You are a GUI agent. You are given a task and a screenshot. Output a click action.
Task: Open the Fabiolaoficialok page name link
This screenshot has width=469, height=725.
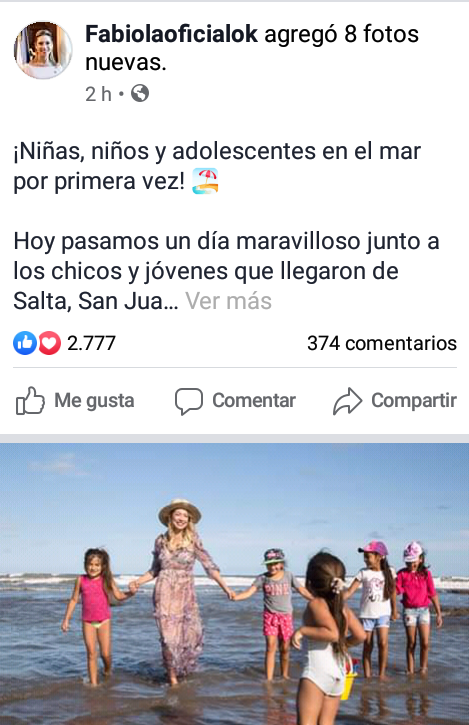(171, 34)
